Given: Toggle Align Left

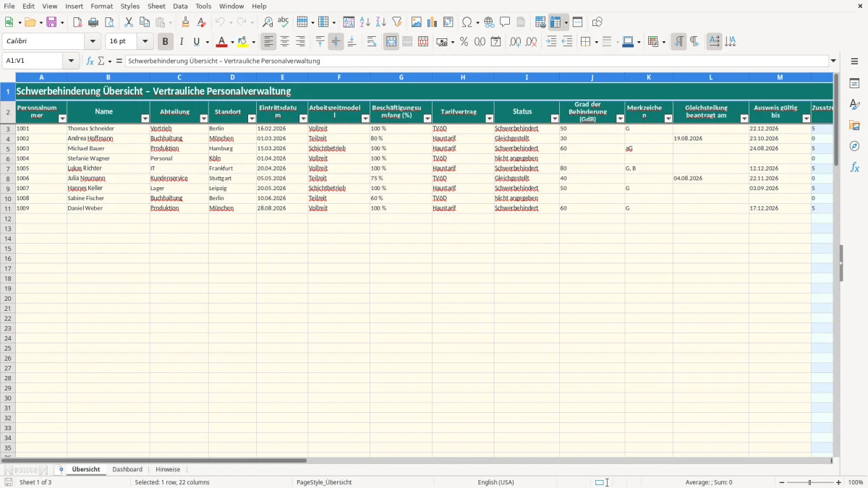Looking at the screenshot, I should (x=269, y=42).
